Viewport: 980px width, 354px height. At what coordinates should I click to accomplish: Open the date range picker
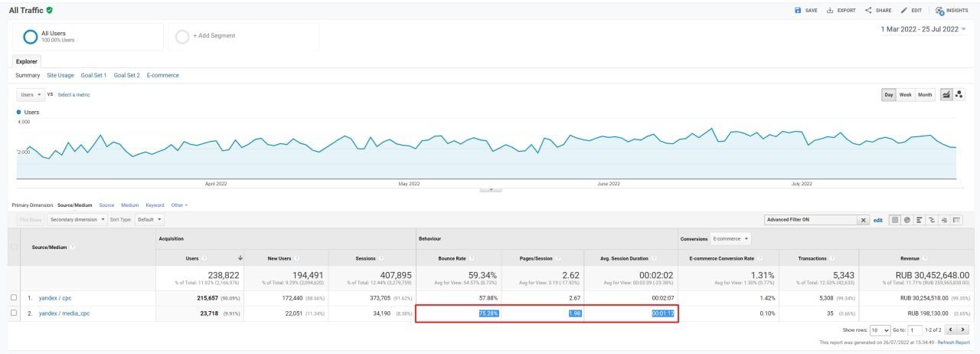tap(923, 29)
